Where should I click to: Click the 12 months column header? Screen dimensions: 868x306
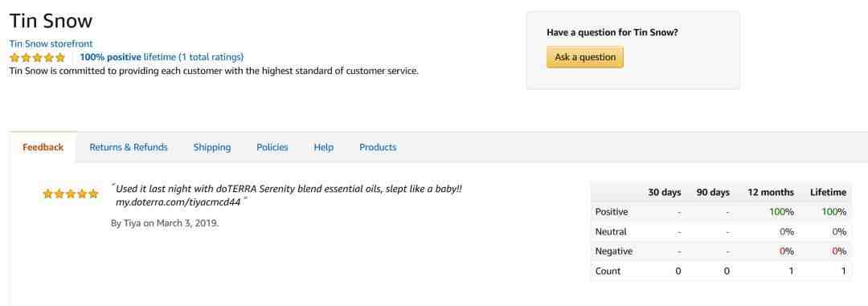pos(771,193)
